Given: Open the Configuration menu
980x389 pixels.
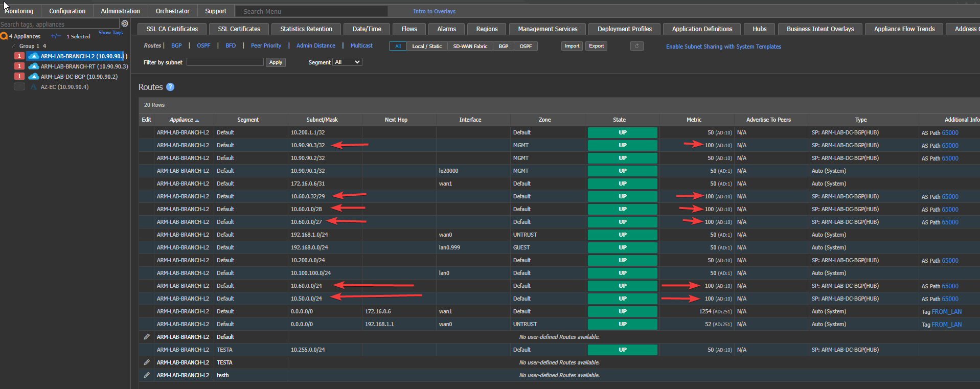Looking at the screenshot, I should (x=67, y=11).
